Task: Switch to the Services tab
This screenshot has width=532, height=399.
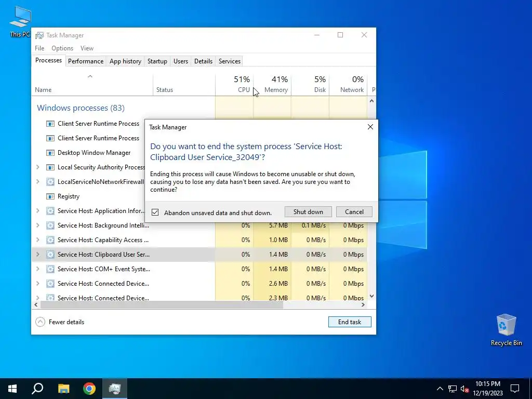Action: [229, 61]
